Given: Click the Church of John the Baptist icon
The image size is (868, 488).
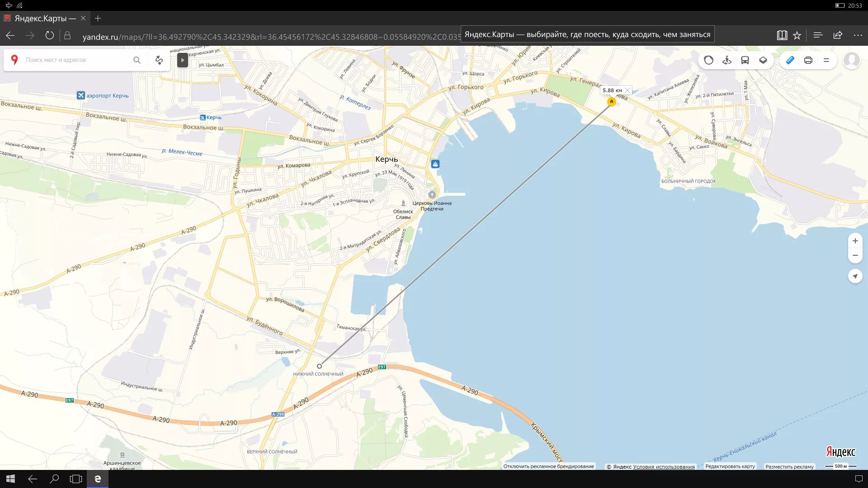Looking at the screenshot, I should coord(432,194).
